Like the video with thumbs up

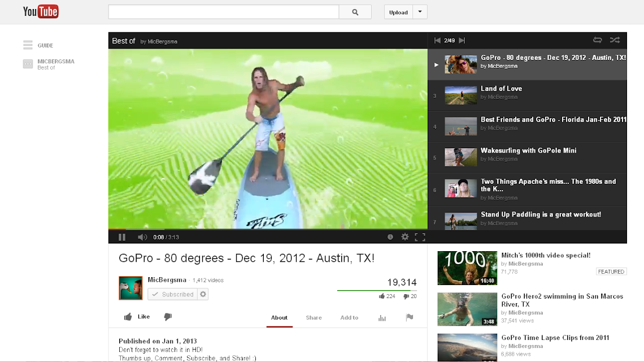pyautogui.click(x=137, y=317)
